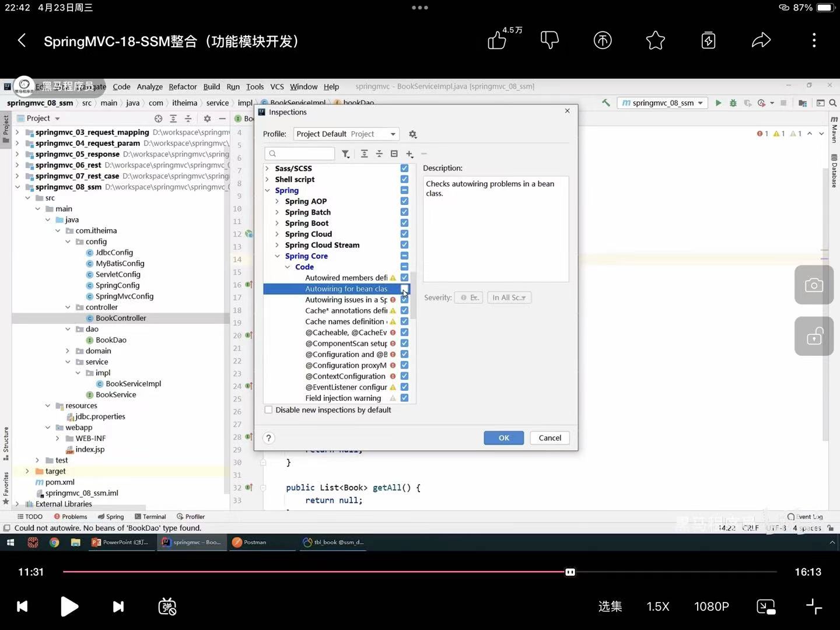Click the video progress slider handle
Image resolution: width=840 pixels, height=630 pixels.
click(570, 572)
